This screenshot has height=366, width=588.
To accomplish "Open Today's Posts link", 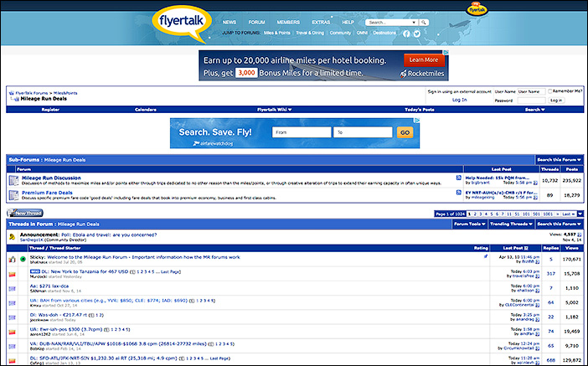I will coord(420,110).
